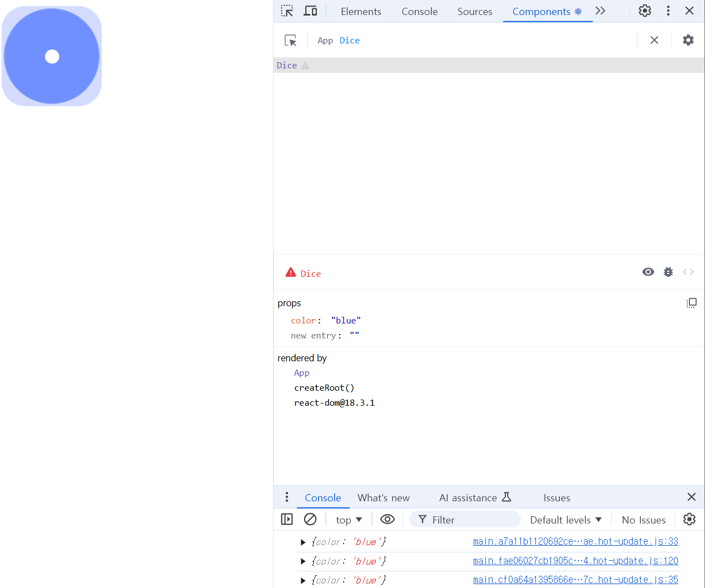This screenshot has width=705, height=588.
Task: Toggle the device toolbar icon
Action: pyautogui.click(x=310, y=11)
